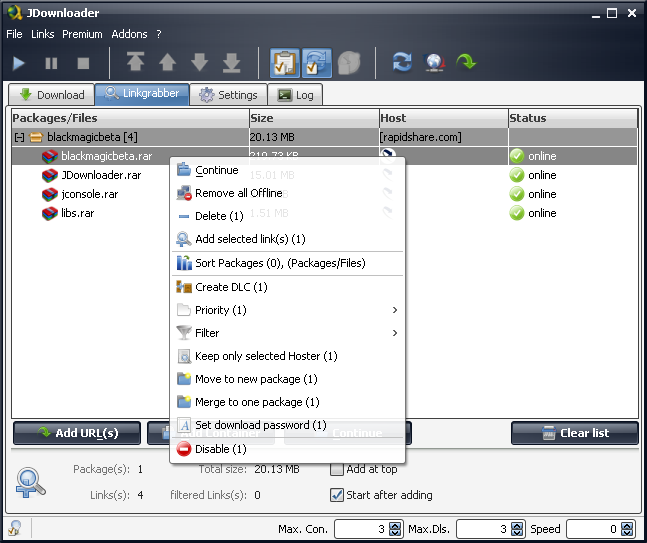This screenshot has height=543, width=647.
Task: Click the Max. Con. number field
Action: click(361, 529)
